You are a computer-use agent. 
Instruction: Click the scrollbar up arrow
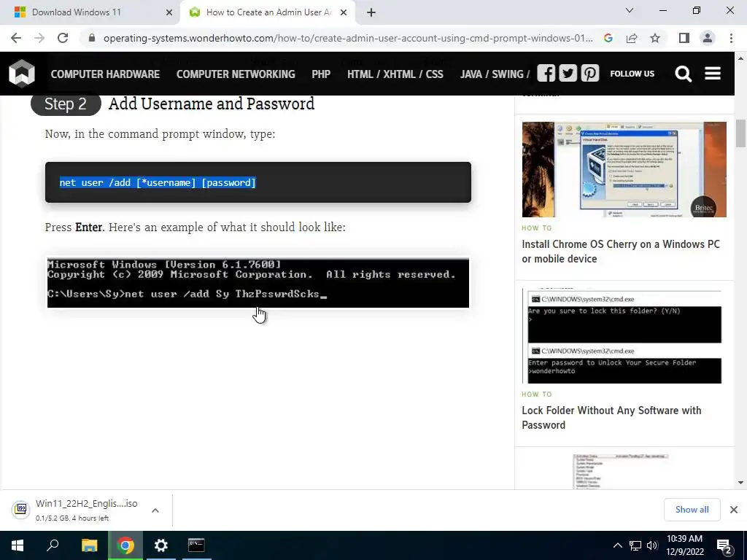click(x=741, y=58)
